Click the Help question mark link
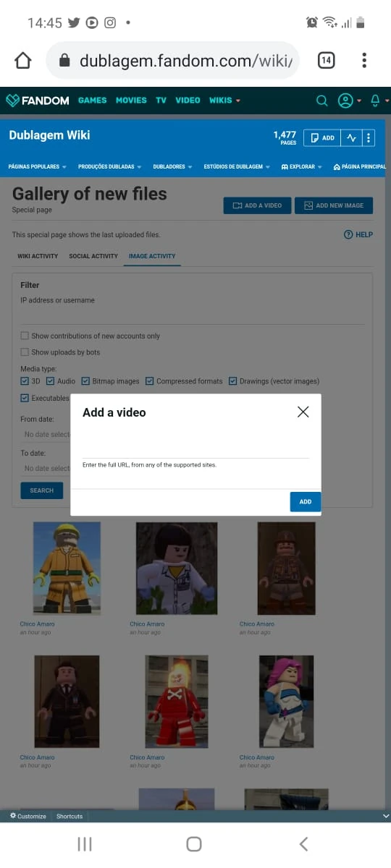 click(x=358, y=234)
